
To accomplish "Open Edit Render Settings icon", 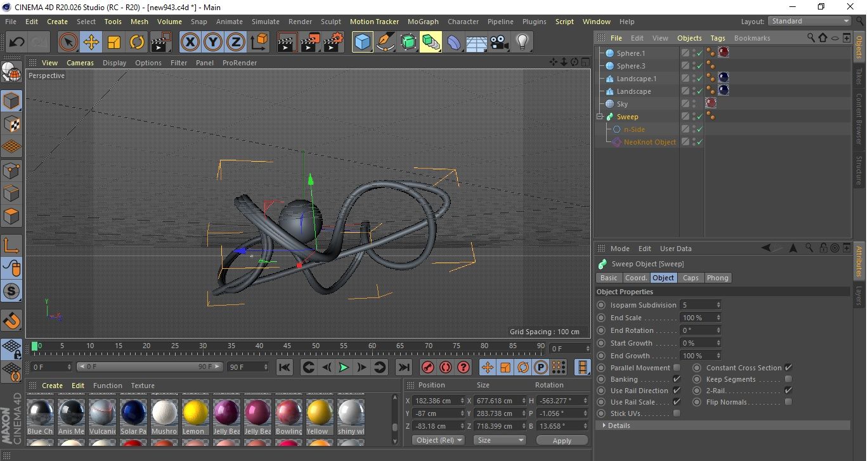I will pyautogui.click(x=334, y=42).
